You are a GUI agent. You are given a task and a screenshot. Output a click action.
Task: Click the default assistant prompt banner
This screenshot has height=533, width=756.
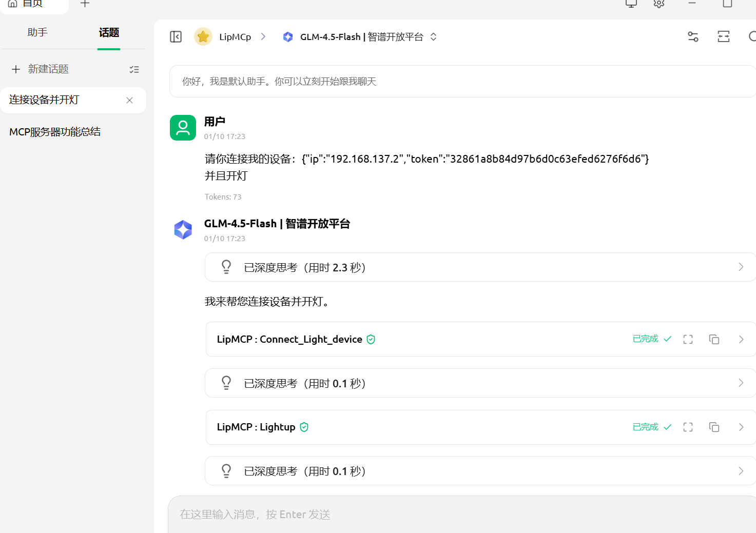tap(462, 81)
